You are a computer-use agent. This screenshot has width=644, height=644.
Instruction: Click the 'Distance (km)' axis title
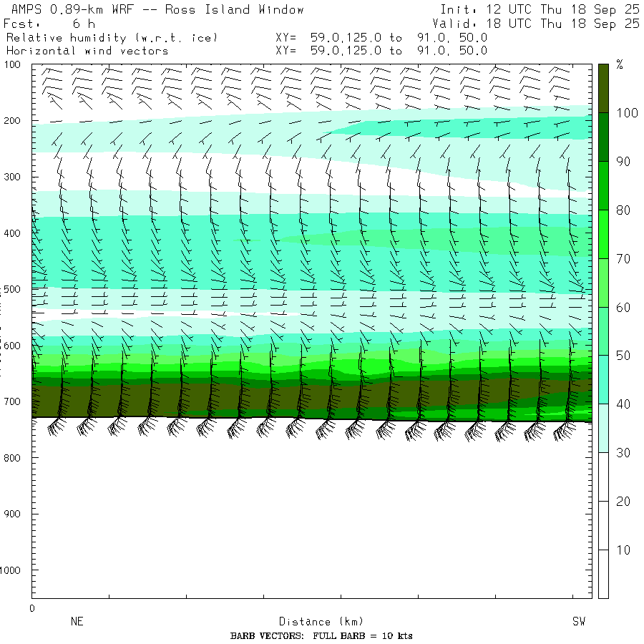321,622
